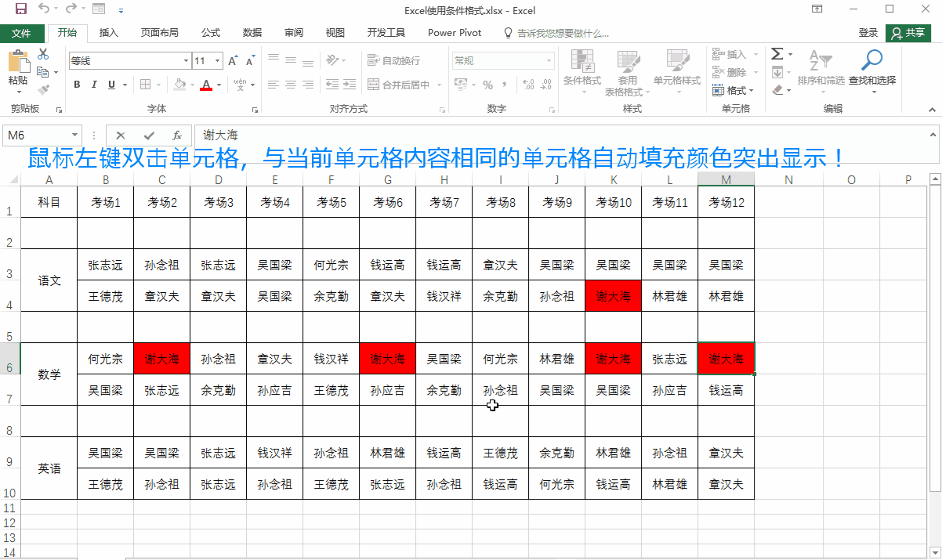Click the red font color A icon
The image size is (942, 560).
click(206, 85)
